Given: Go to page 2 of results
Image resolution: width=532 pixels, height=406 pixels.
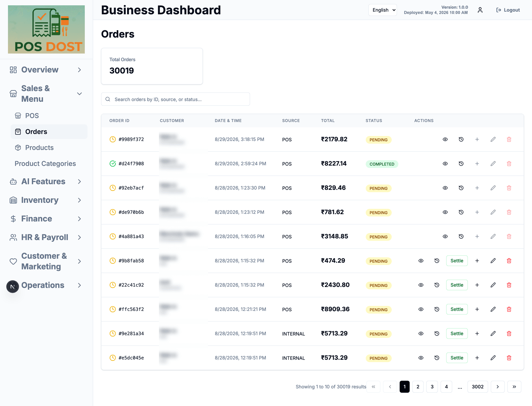Looking at the screenshot, I should point(418,387).
